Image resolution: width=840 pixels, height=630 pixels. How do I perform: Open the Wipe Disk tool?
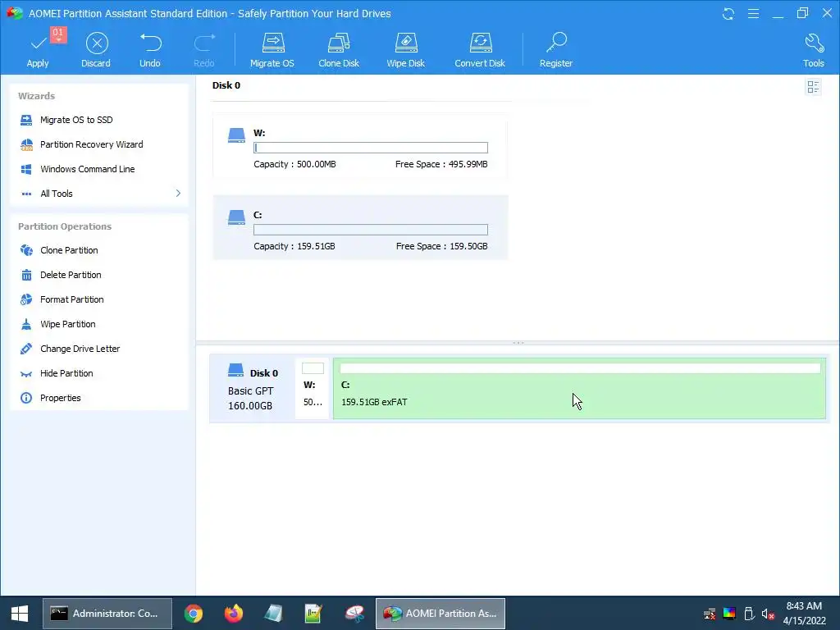pos(405,50)
